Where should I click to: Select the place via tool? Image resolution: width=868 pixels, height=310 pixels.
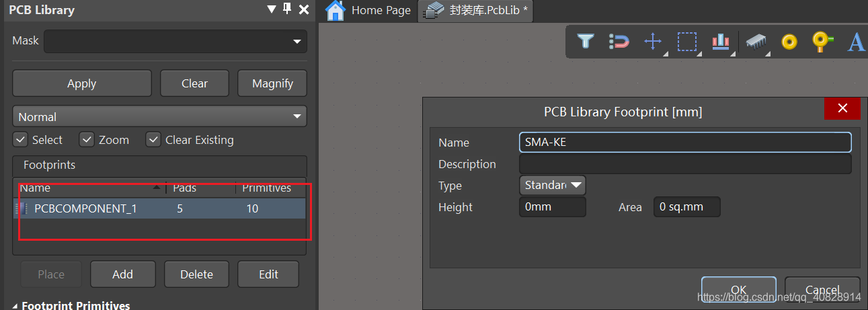click(822, 42)
